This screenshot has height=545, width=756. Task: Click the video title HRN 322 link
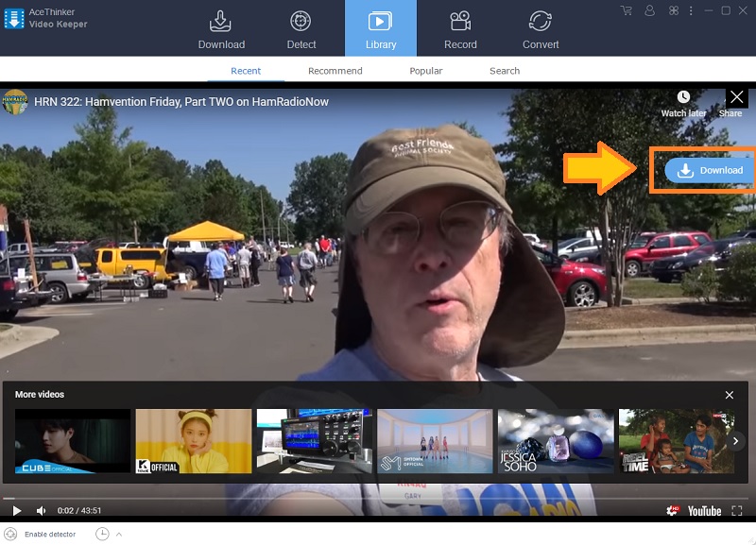click(180, 102)
